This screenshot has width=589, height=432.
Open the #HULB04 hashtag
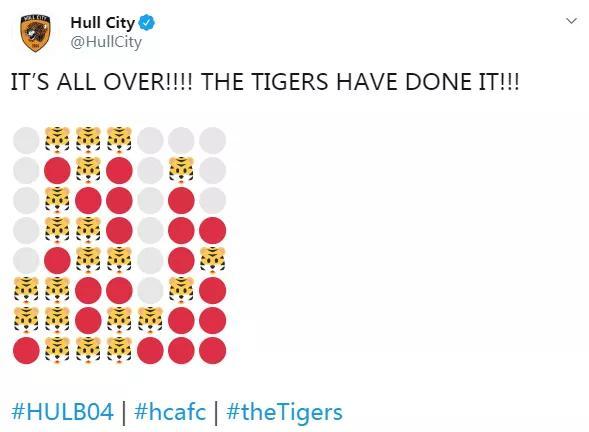point(62,412)
